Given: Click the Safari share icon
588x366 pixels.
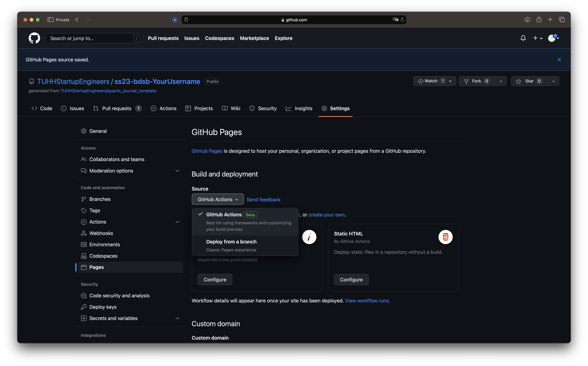Looking at the screenshot, I should [x=539, y=19].
